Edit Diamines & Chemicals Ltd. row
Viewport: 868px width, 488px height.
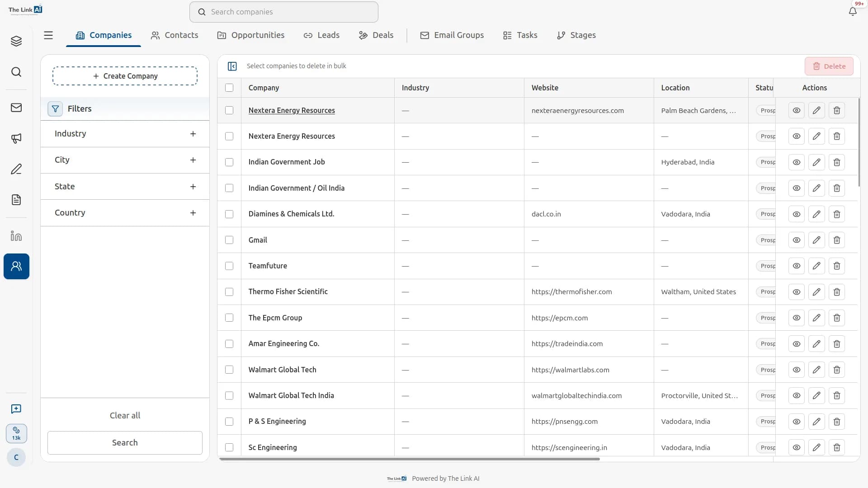tap(816, 214)
